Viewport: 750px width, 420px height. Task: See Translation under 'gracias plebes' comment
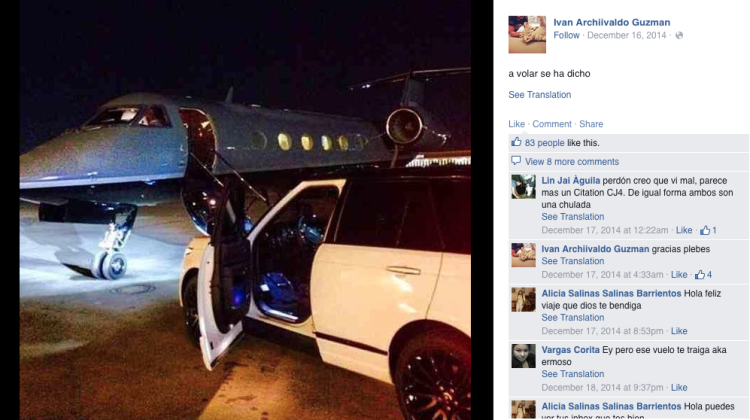pyautogui.click(x=573, y=261)
